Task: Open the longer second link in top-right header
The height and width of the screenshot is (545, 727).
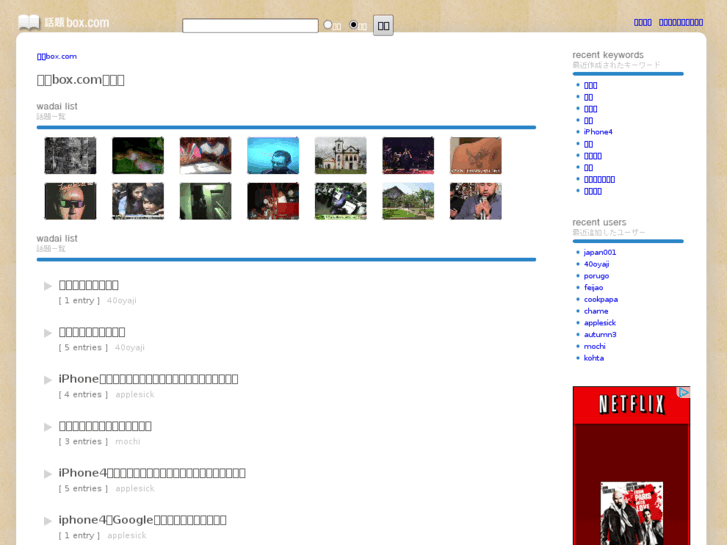Action: (681, 22)
